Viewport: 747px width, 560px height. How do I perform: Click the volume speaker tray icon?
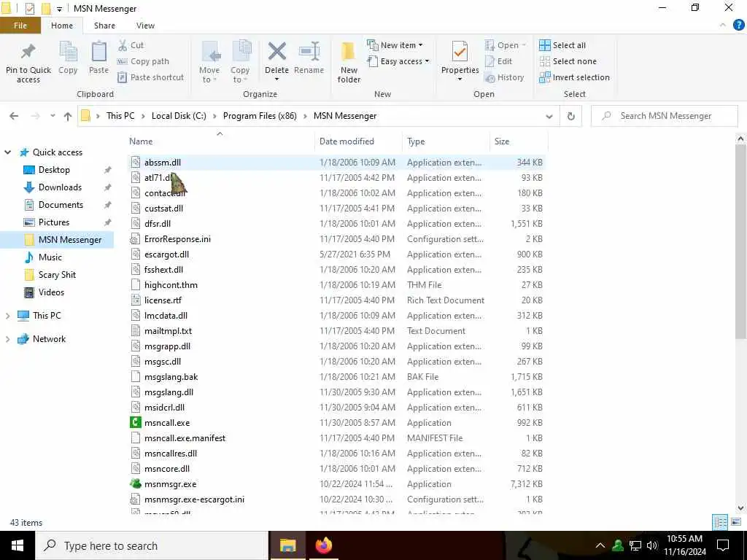tap(651, 545)
